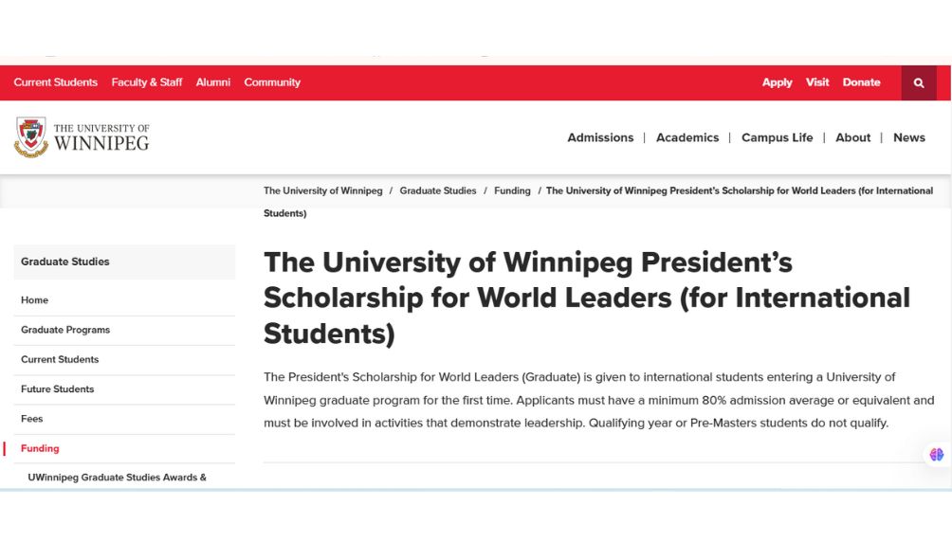This screenshot has width=952, height=560.
Task: Open the Academics menu
Action: [x=687, y=137]
